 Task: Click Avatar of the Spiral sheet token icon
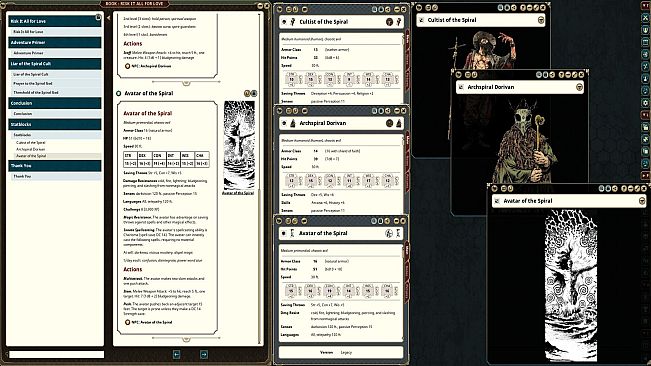[292, 233]
